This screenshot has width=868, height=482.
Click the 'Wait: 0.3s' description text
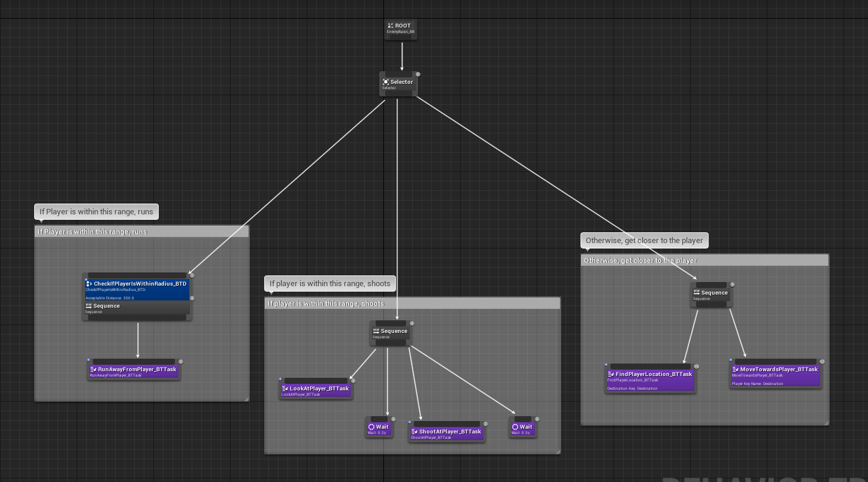click(x=521, y=433)
